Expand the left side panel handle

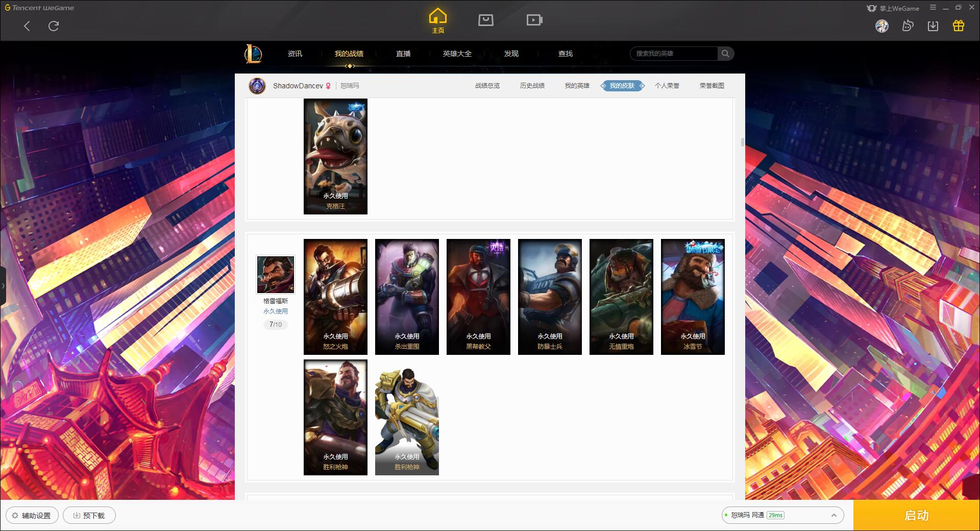click(x=3, y=285)
